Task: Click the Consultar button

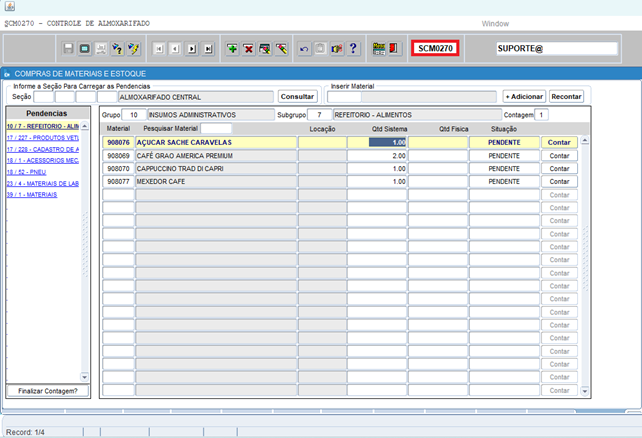Action: [298, 97]
